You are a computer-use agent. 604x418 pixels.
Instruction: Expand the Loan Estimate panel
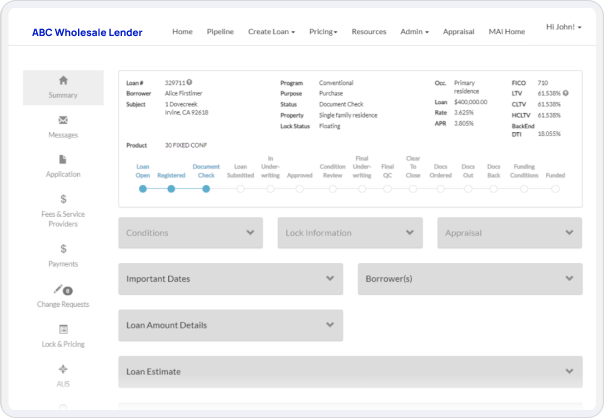click(x=351, y=372)
